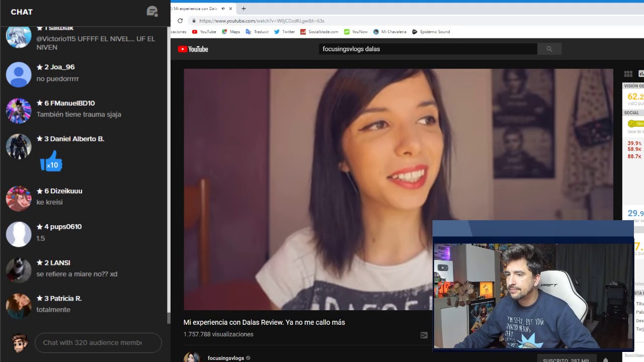The image size is (644, 362).
Task: Open a new browser tab with the plus
Action: [x=244, y=9]
